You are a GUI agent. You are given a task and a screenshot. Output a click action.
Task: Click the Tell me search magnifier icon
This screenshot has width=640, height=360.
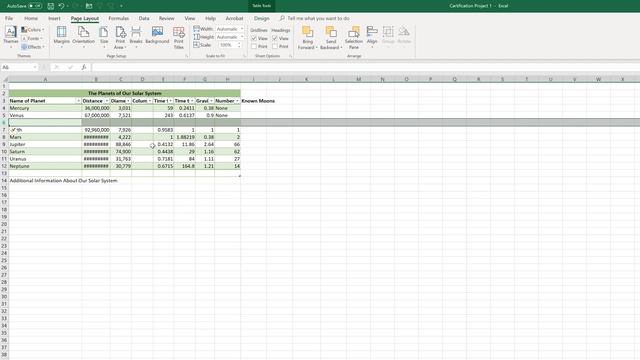282,18
